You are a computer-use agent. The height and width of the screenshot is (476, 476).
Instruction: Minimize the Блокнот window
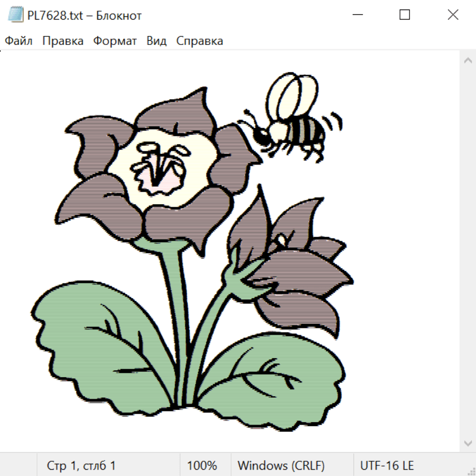(x=357, y=15)
